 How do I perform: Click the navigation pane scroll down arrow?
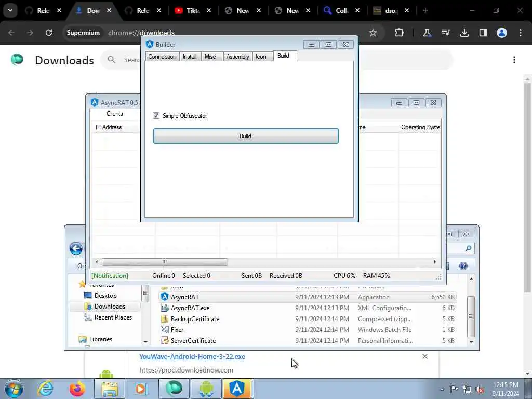[145, 342]
